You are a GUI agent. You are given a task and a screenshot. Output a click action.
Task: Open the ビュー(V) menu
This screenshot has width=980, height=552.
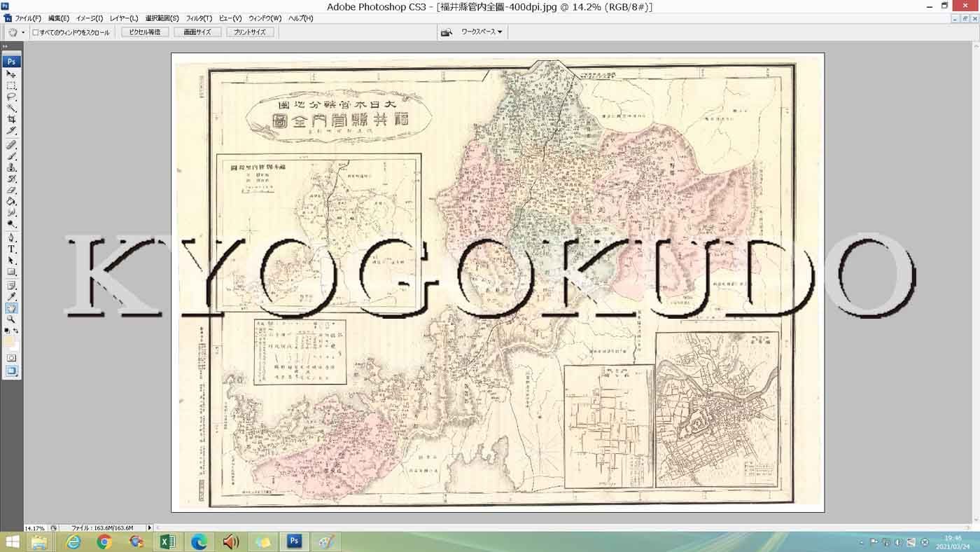pos(230,18)
